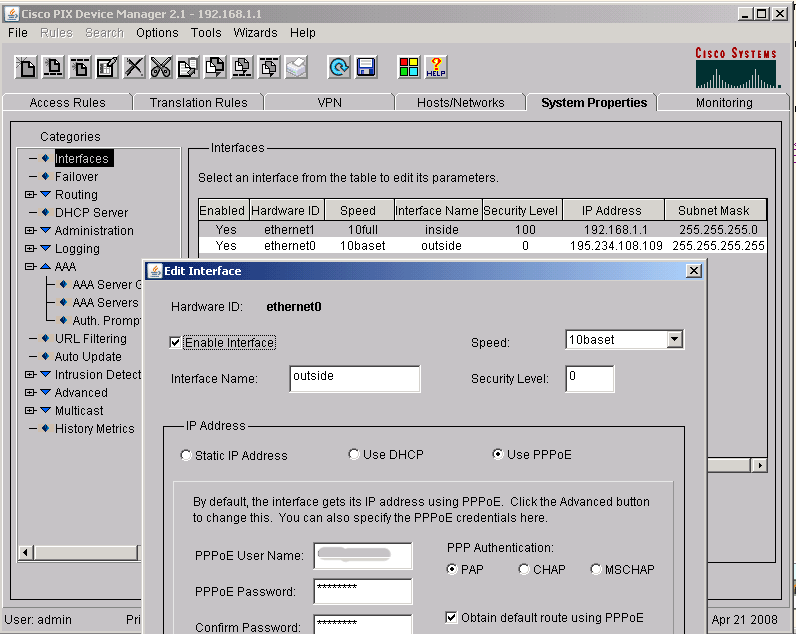Expand the Routing tree node
The height and width of the screenshot is (634, 796).
pos(29,194)
